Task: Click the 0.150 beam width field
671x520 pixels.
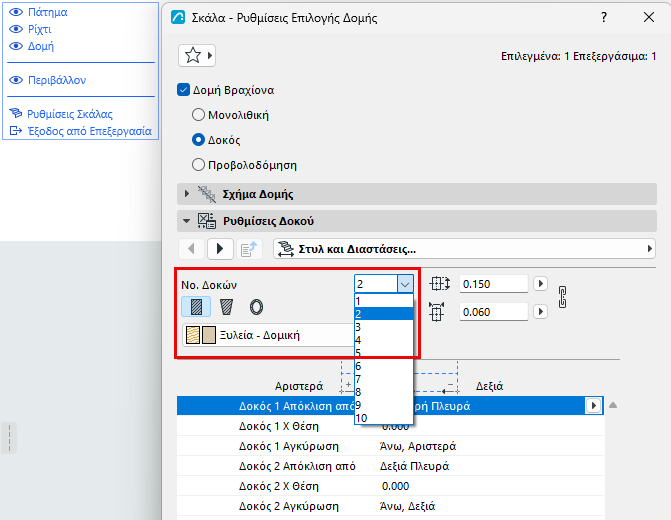Action: [x=493, y=284]
